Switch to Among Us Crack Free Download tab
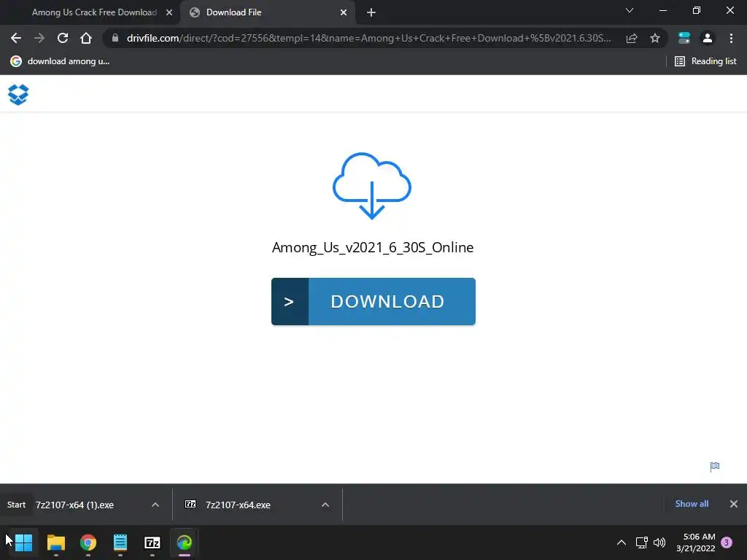Screen dimensions: 747x560 point(94,12)
